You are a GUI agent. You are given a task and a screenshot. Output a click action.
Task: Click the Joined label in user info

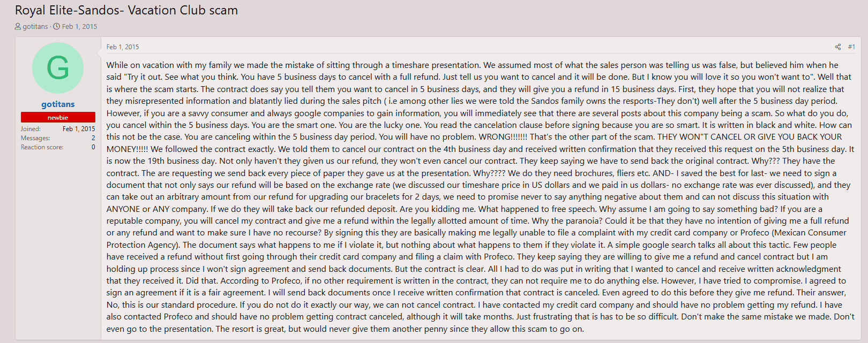click(31, 129)
